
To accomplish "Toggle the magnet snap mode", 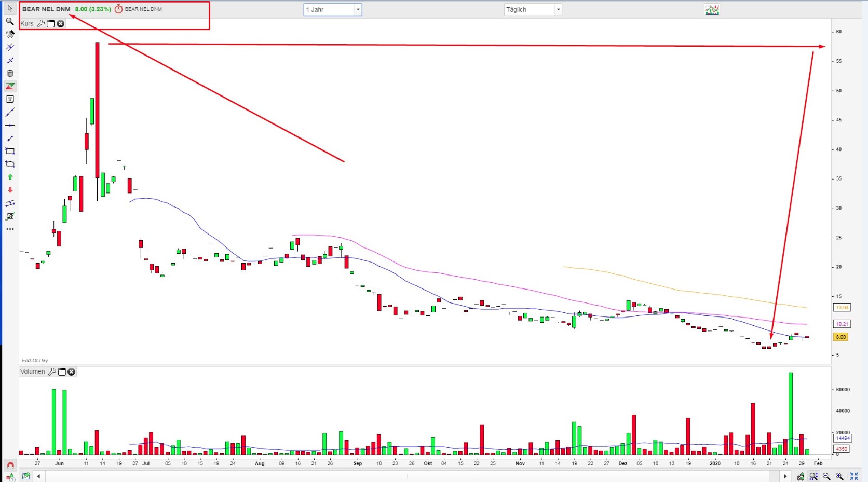I will (10, 465).
